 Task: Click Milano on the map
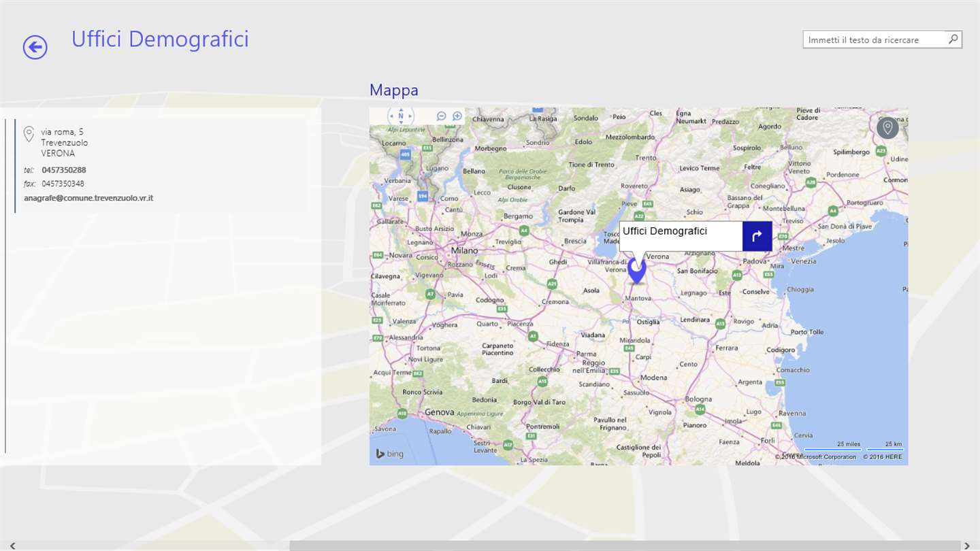[464, 251]
